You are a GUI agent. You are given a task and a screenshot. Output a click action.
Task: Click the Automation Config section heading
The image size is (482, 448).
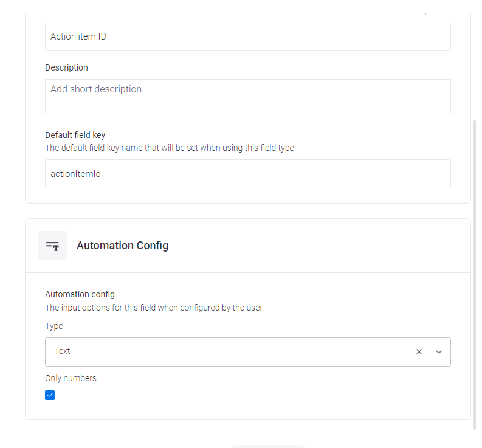122,246
